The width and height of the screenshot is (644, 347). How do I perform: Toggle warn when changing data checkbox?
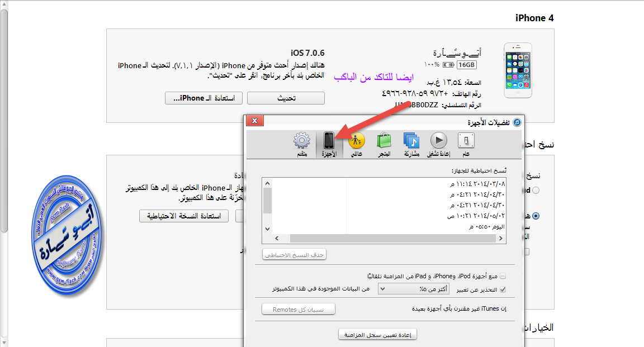pos(503,290)
